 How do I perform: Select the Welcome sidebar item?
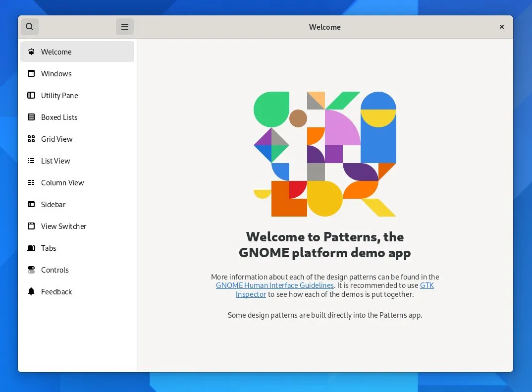(56, 52)
